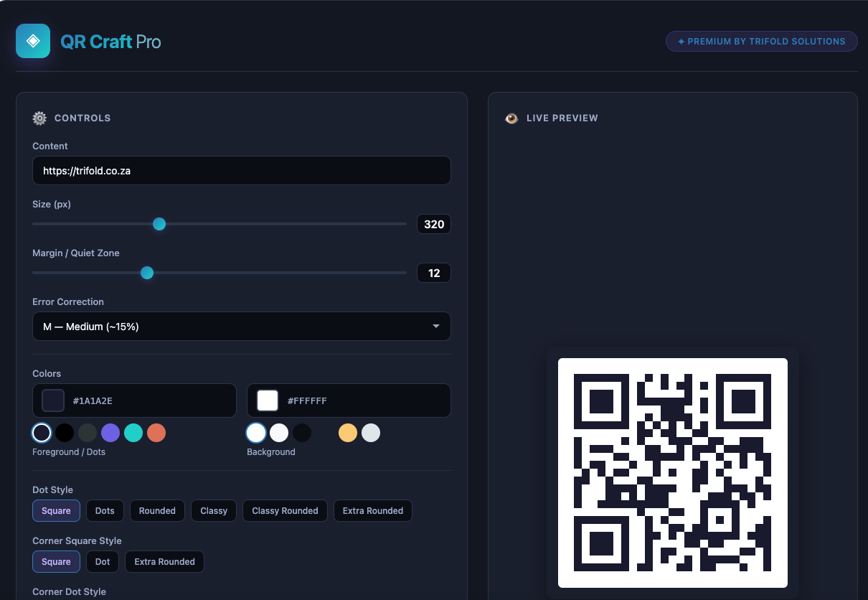Screen dimensions: 868x600
Task: Click the Corner Dot Style label
Action: pyautogui.click(x=69, y=592)
